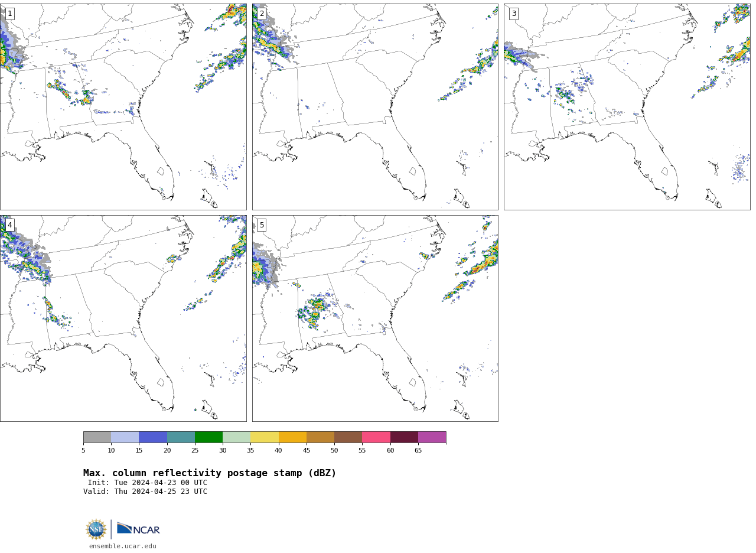Click the gray 5-10 dBZ color swatch
Screen dimensions: 756x553
(97, 437)
